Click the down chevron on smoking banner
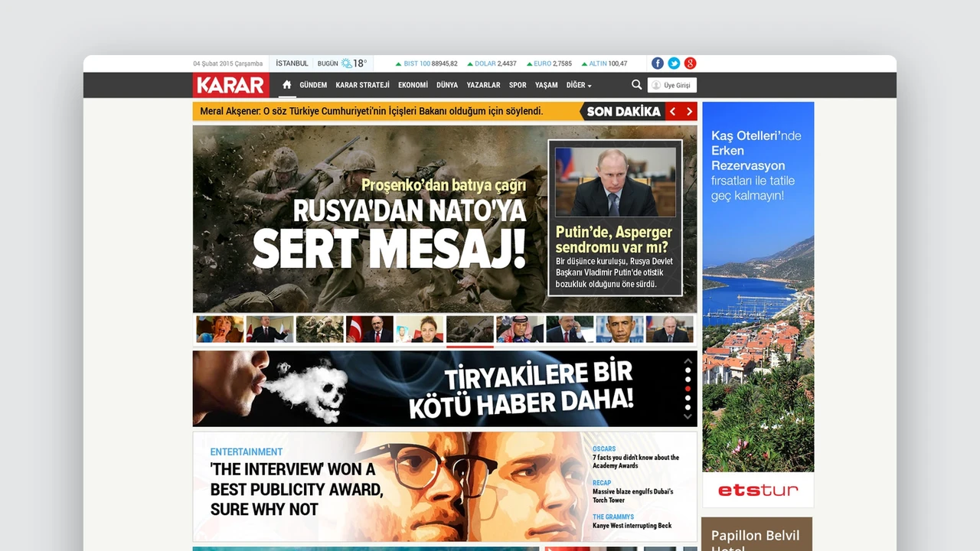The width and height of the screenshot is (980, 551). 688,416
